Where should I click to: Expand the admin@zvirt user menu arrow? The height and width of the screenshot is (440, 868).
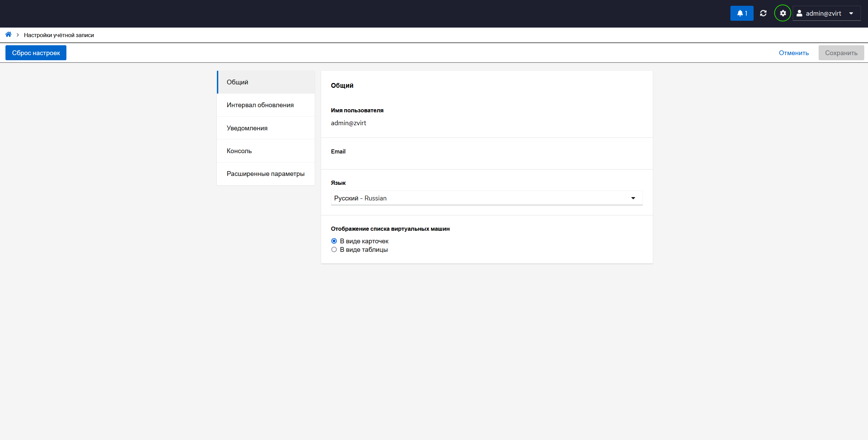(851, 14)
